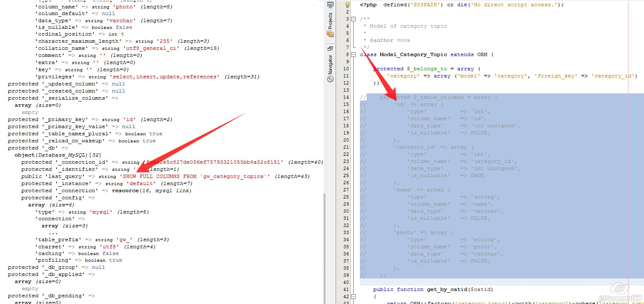Click the "'_serialize_columns'" property line
Screen dimensions: 644x304
point(63,98)
